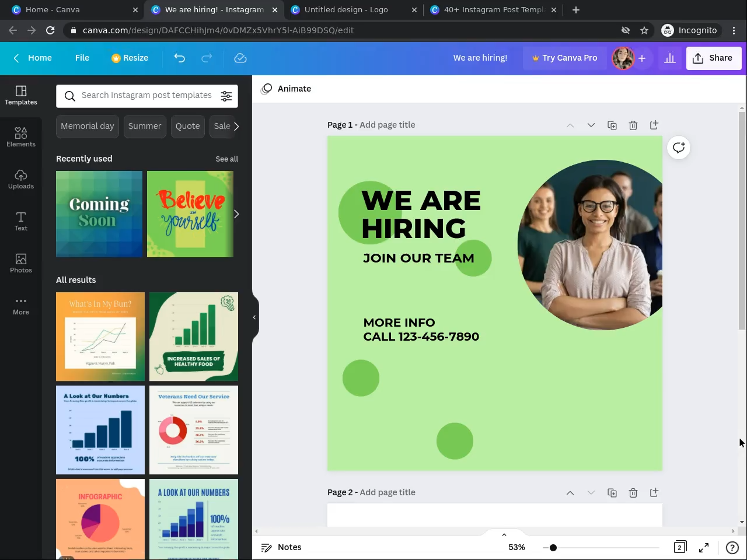Viewport: 747px width, 560px height.
Task: Reload the page in the browser
Action: click(x=50, y=30)
